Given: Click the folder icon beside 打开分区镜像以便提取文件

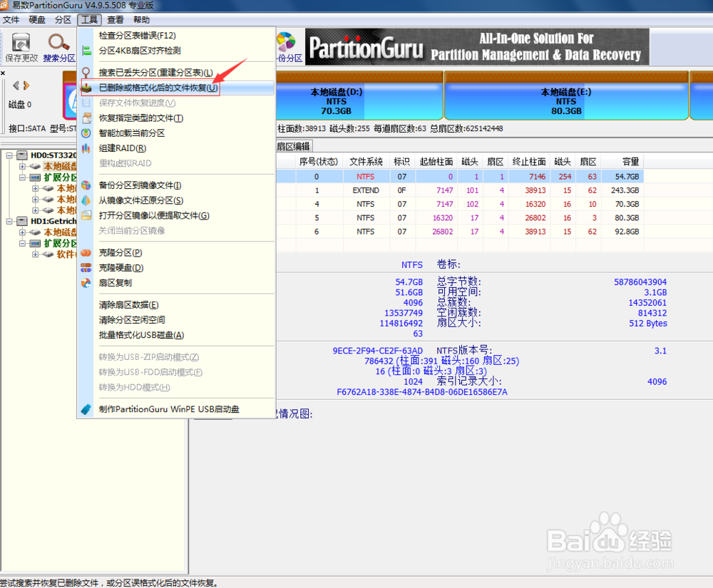Looking at the screenshot, I should pos(86,215).
